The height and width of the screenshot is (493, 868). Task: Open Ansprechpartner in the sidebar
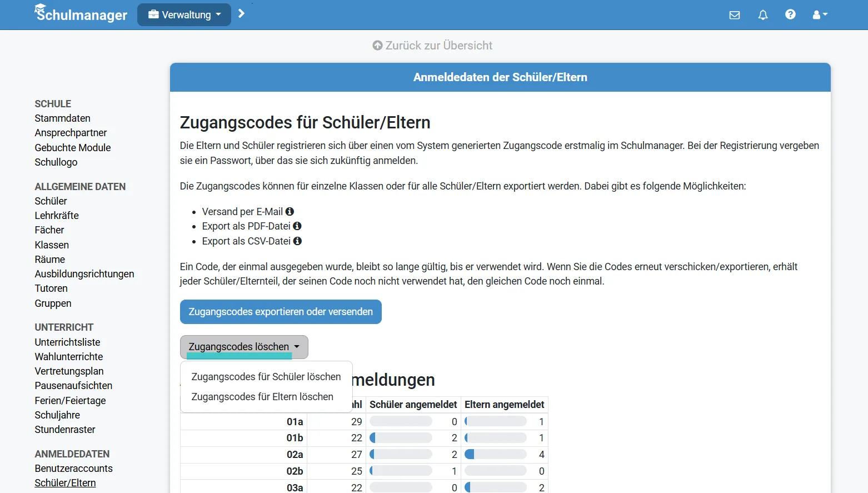71,133
